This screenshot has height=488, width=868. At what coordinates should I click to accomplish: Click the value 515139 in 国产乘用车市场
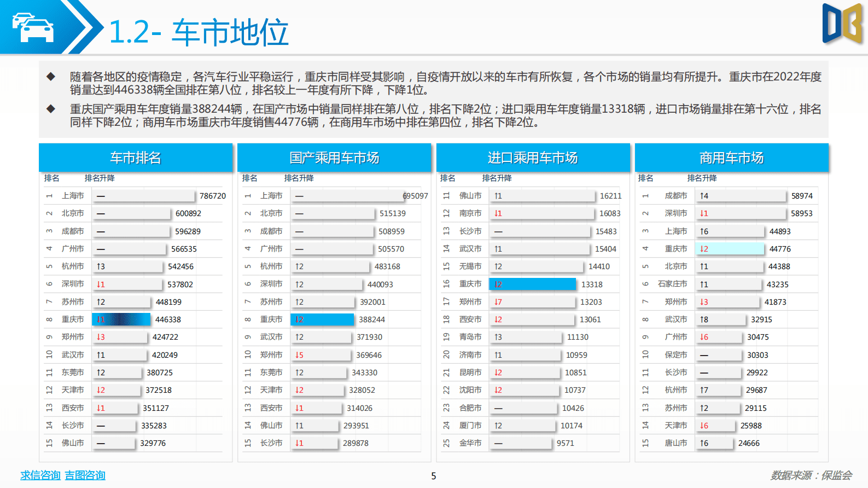point(393,213)
